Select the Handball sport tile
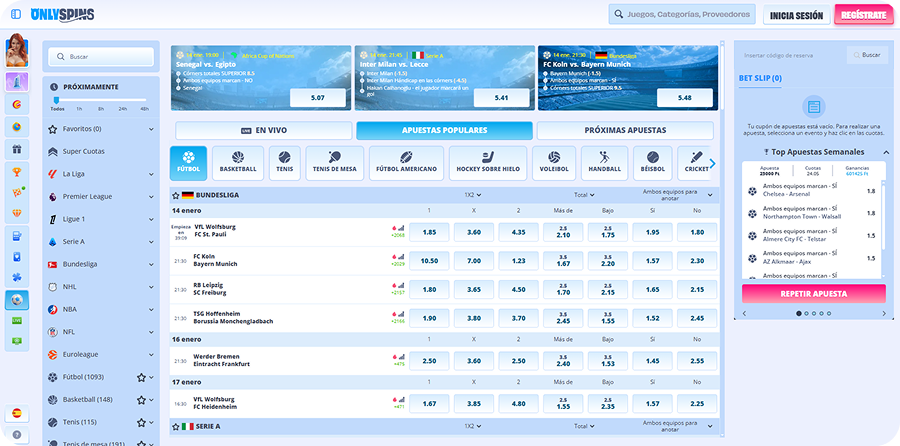The height and width of the screenshot is (446, 900). [x=604, y=163]
